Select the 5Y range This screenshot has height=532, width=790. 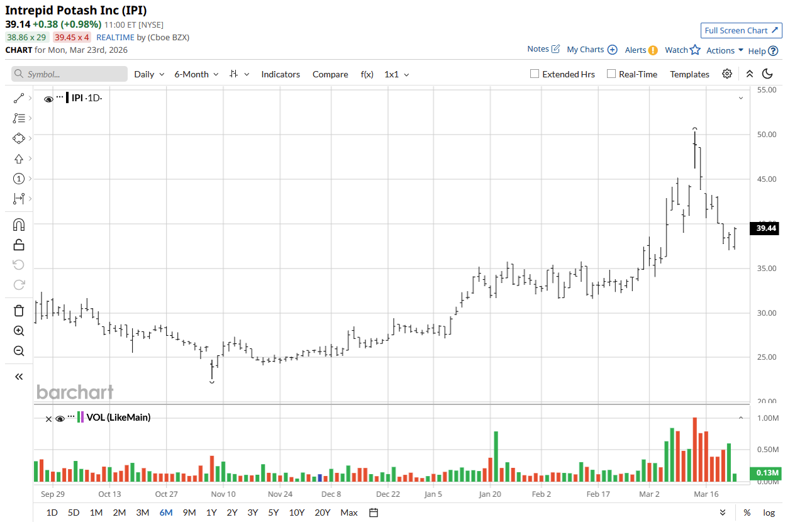click(273, 513)
